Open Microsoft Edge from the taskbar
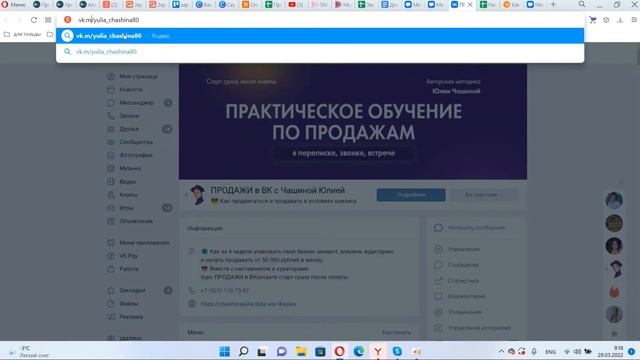The height and width of the screenshot is (360, 640). point(358,351)
